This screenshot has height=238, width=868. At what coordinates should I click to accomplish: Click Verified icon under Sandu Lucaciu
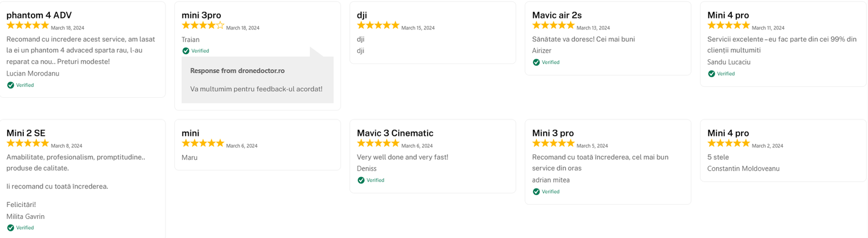[711, 74]
